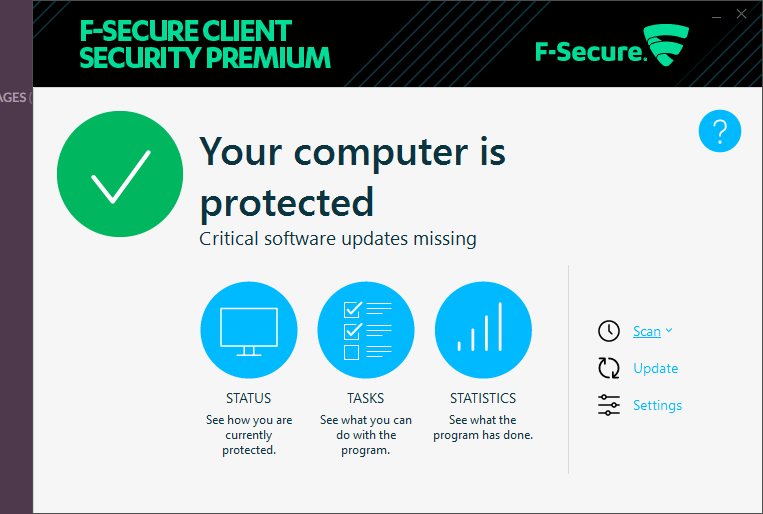Select the TASKS label
This screenshot has height=514, width=763.
(365, 398)
